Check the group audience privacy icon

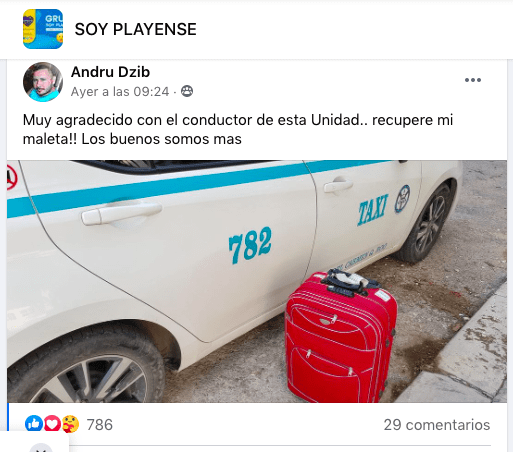pos(187,91)
